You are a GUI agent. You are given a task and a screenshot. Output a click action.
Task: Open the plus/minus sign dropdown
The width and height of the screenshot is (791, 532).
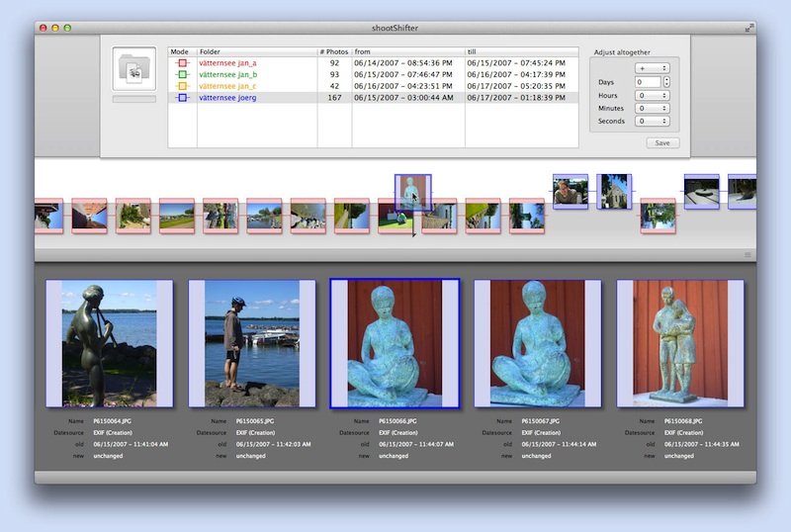pos(653,68)
